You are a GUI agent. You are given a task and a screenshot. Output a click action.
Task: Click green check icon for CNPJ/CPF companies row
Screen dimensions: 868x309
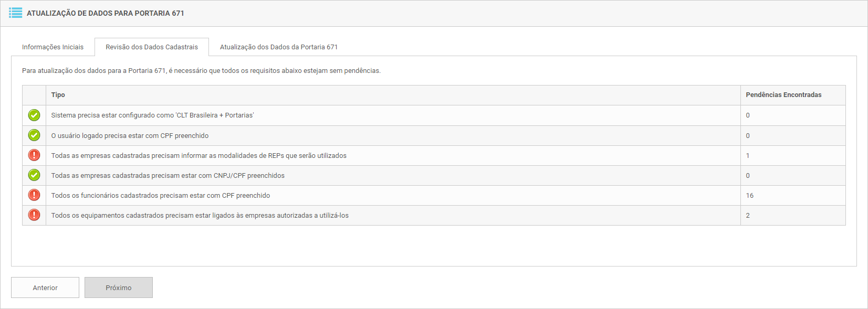coord(34,175)
